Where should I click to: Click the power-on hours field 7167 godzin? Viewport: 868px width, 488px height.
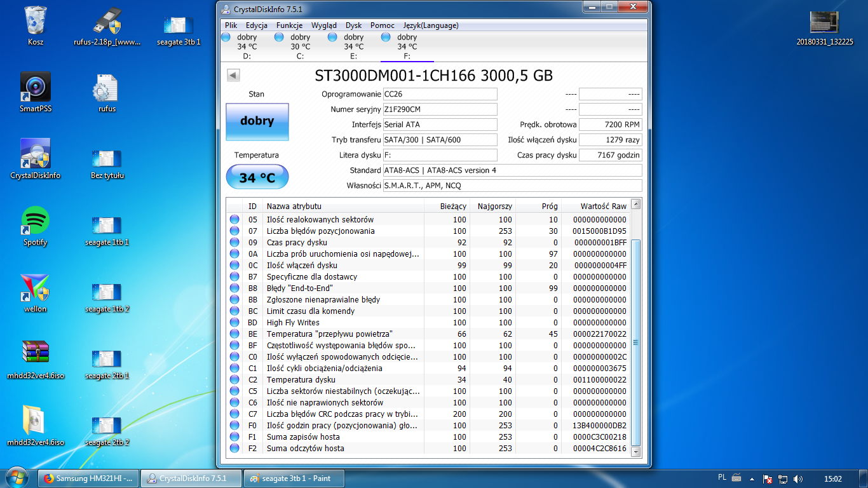coord(610,155)
